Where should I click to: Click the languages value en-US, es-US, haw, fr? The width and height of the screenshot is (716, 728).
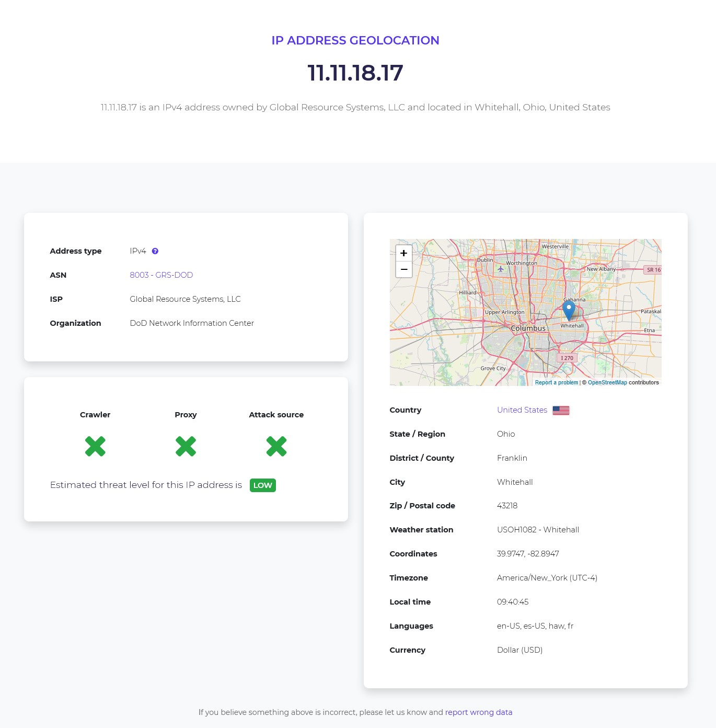click(535, 626)
